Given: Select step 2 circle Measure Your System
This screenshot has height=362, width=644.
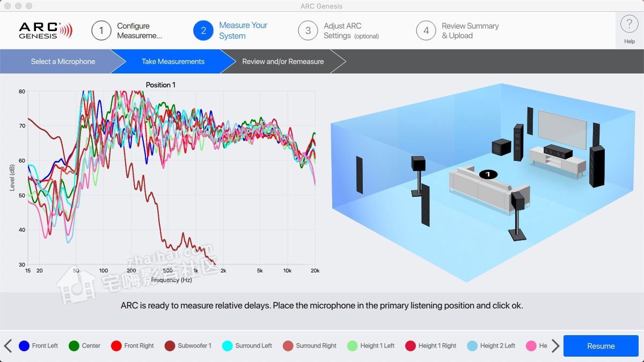Looking at the screenshot, I should 203,31.
